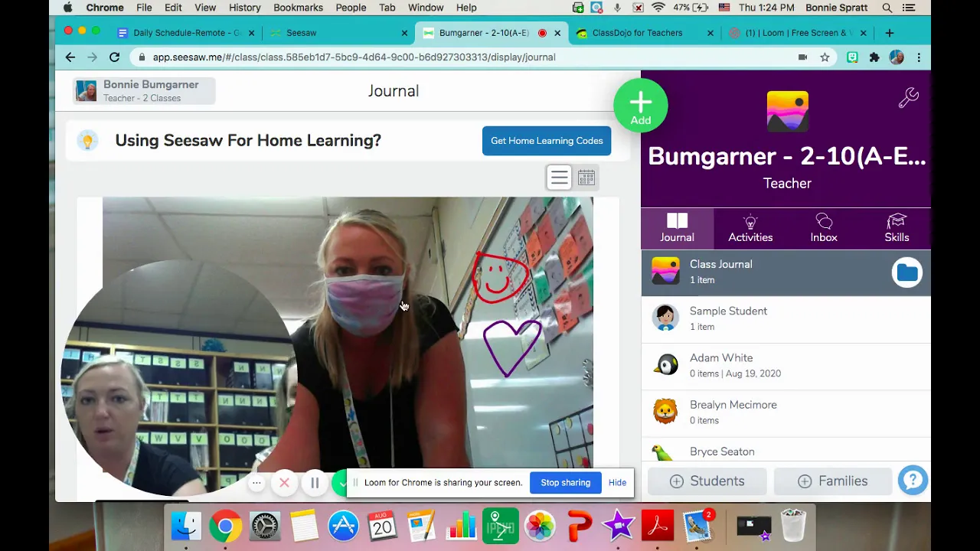
Task: Click the green Add button
Action: click(641, 106)
